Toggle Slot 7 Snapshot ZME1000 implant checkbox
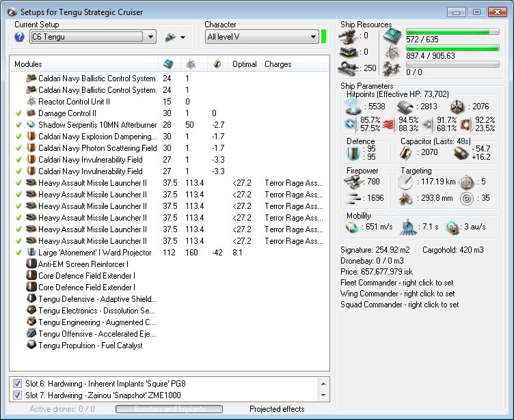Image resolution: width=514 pixels, height=420 pixels. 17,395
